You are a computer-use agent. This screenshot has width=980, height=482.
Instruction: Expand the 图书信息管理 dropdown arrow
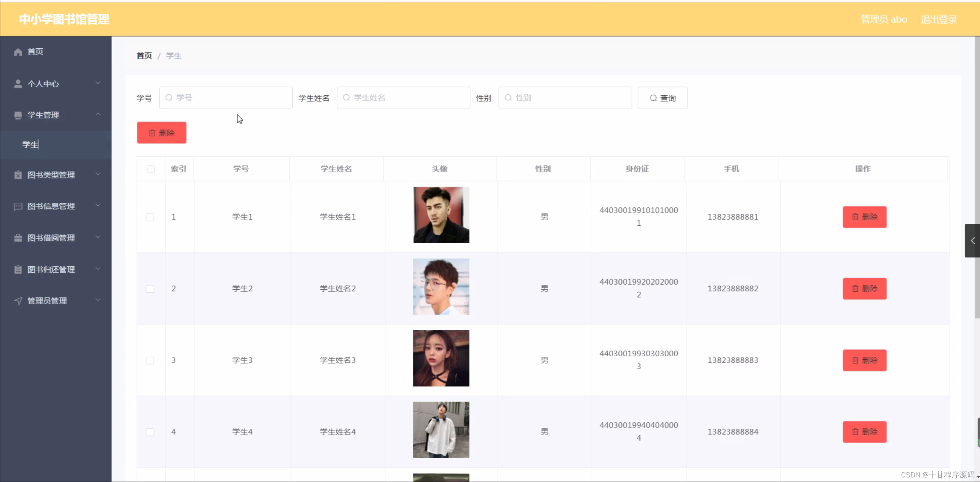98,205
